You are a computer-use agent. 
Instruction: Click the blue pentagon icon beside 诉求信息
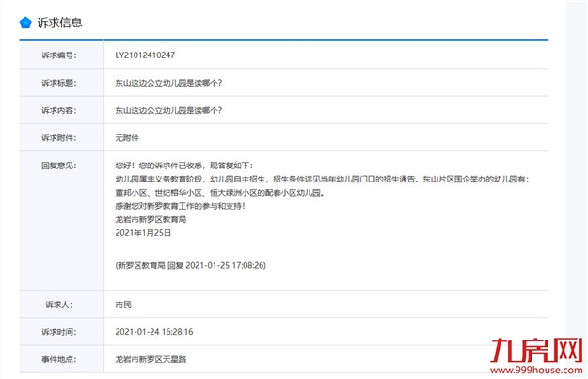click(25, 23)
